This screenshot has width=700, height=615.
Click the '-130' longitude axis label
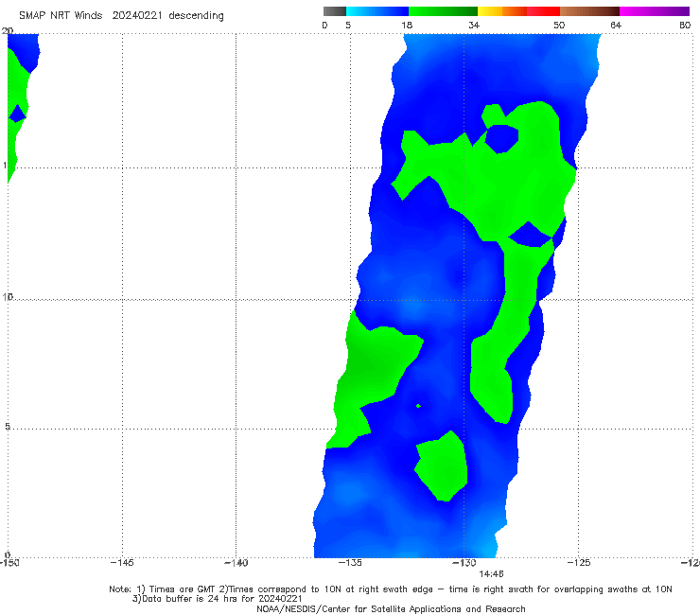coord(464,563)
